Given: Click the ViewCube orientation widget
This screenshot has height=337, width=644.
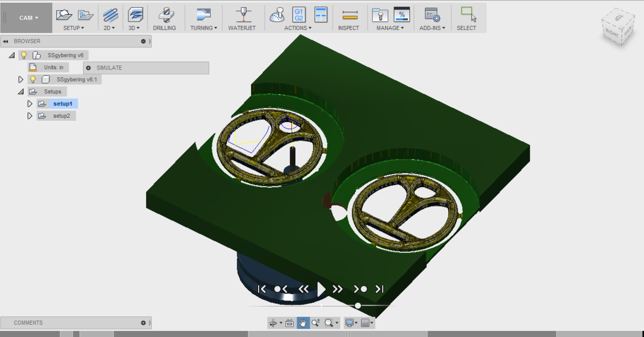Looking at the screenshot, I should pyautogui.click(x=618, y=27).
